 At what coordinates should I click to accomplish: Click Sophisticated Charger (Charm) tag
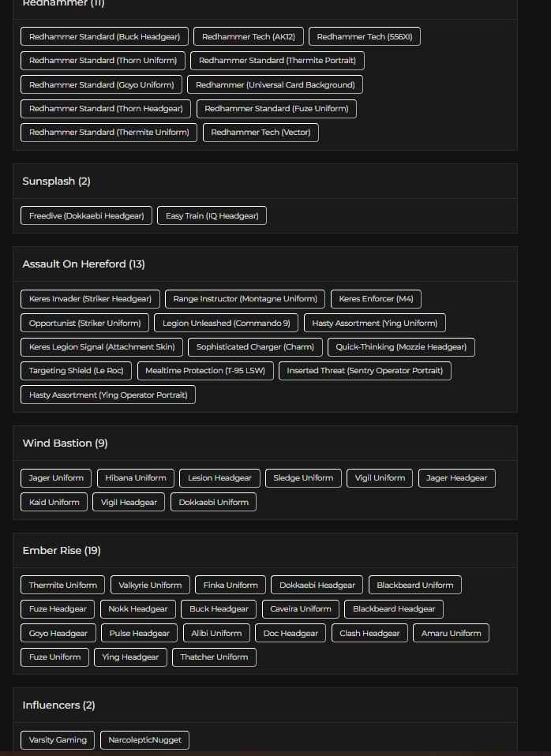coord(255,346)
